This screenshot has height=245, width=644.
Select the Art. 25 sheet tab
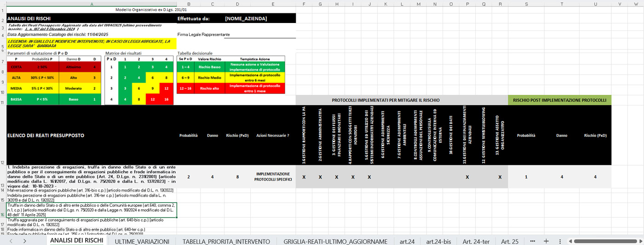510,241
